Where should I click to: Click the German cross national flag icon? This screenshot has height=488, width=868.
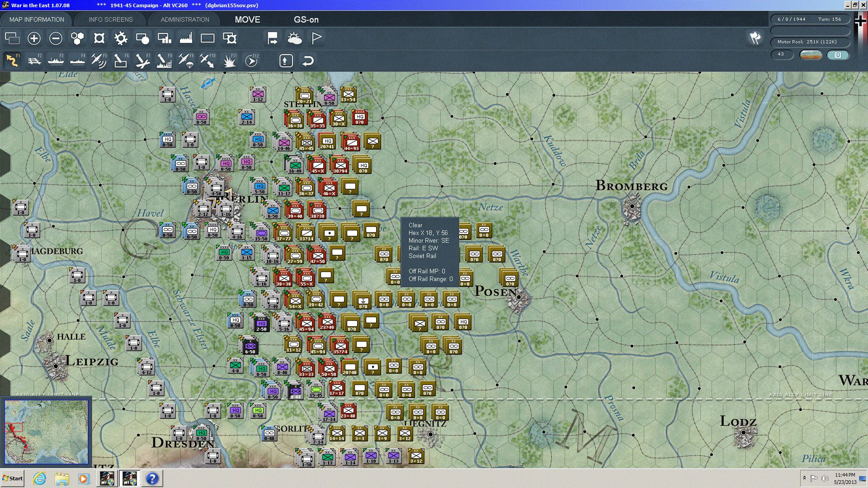click(860, 21)
